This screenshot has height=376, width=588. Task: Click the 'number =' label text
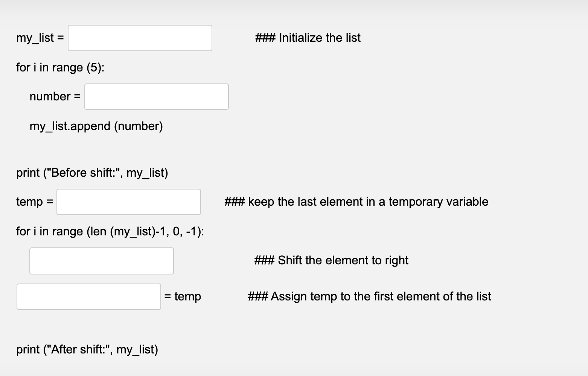(x=55, y=96)
